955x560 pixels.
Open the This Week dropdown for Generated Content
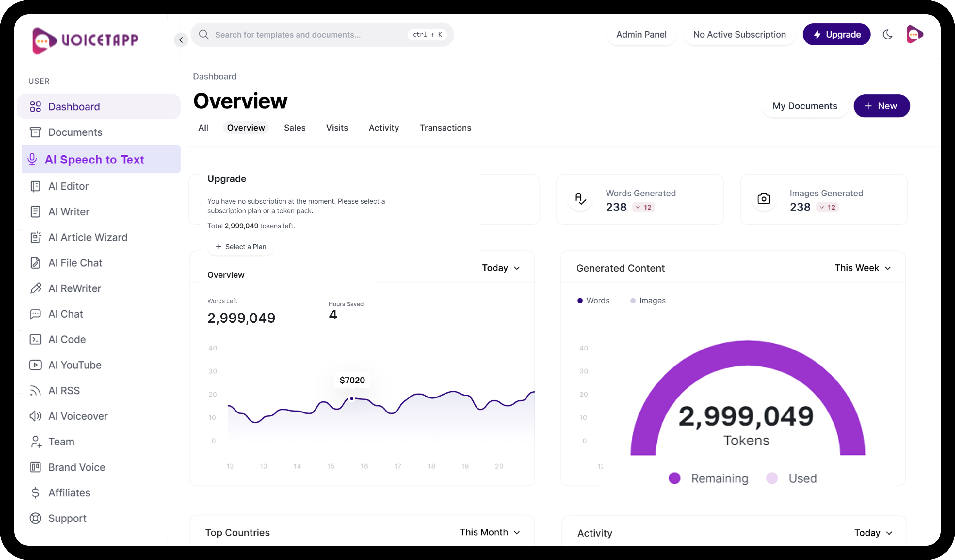tap(863, 268)
